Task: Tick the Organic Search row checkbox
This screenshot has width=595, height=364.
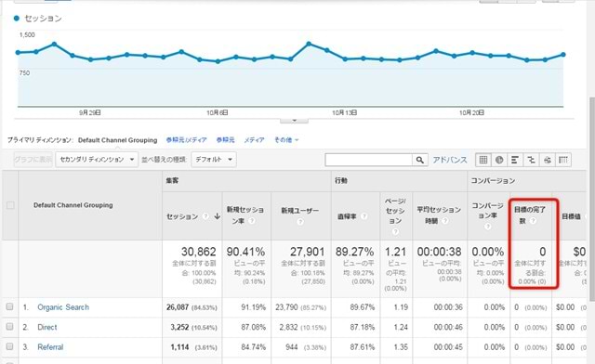Action: 10,306
